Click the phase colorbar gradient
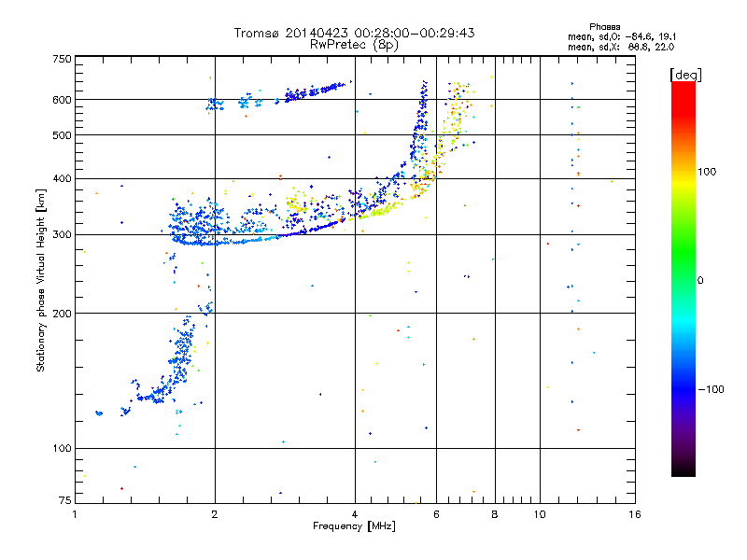 click(684, 278)
